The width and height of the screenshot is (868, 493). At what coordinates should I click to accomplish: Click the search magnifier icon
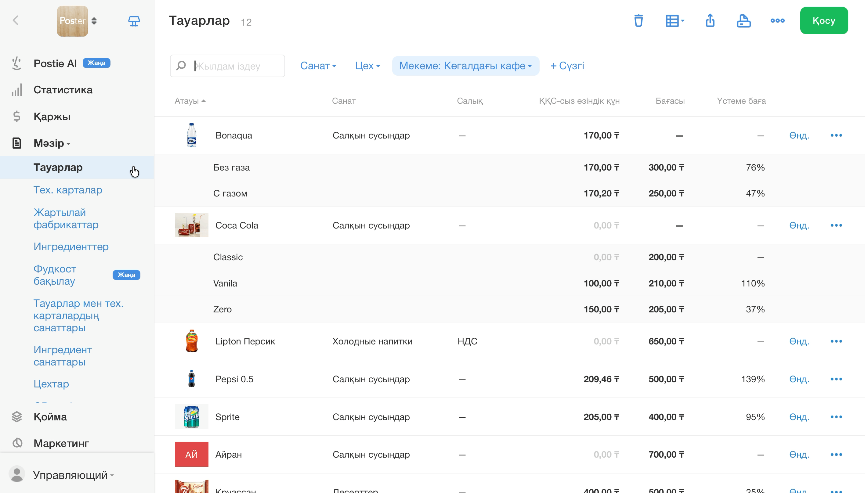point(182,66)
